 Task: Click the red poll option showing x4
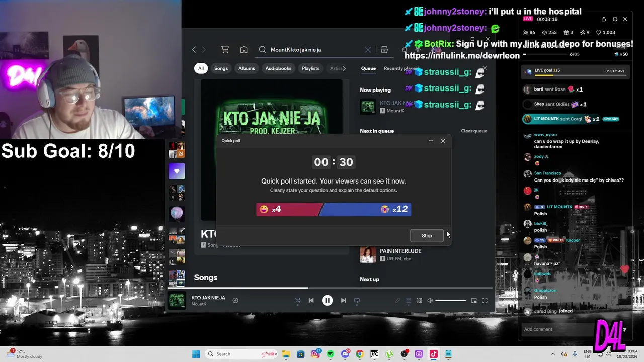(288, 209)
